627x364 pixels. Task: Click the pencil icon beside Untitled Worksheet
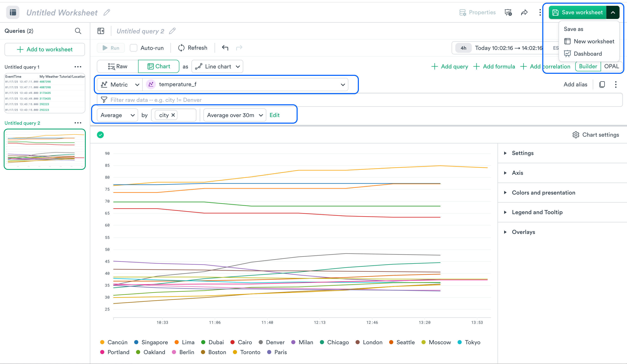click(107, 12)
